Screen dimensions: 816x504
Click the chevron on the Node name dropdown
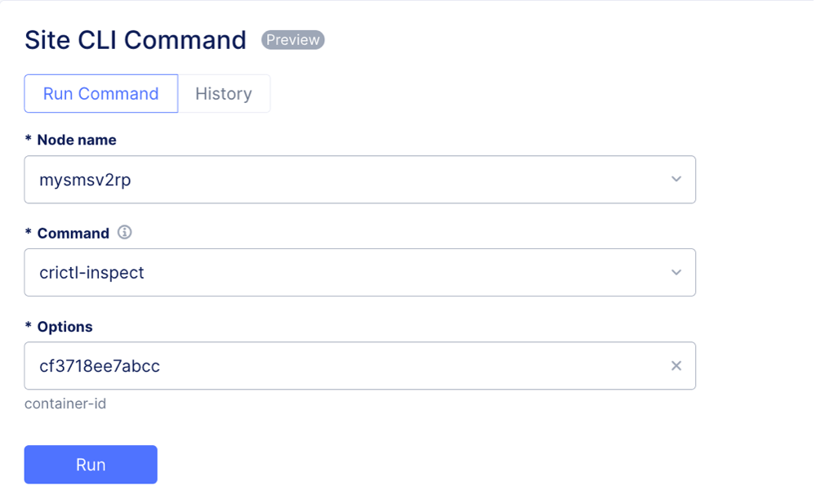click(x=677, y=180)
